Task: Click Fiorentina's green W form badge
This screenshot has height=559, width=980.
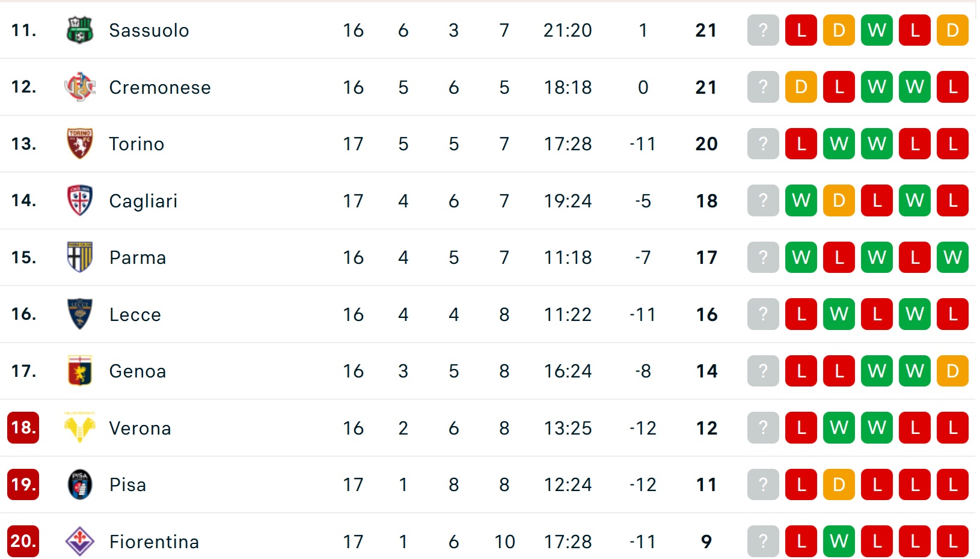Action: click(x=839, y=542)
